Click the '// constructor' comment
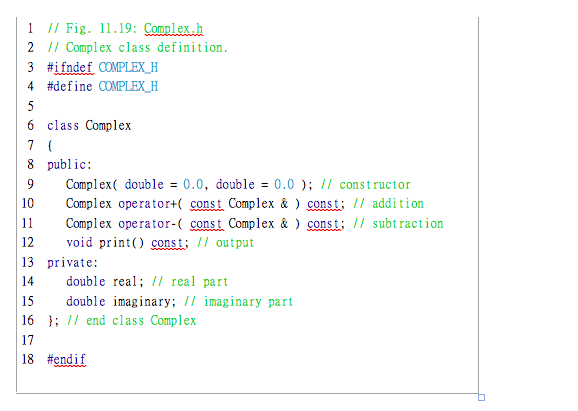This screenshot has width=578, height=411. (x=366, y=185)
